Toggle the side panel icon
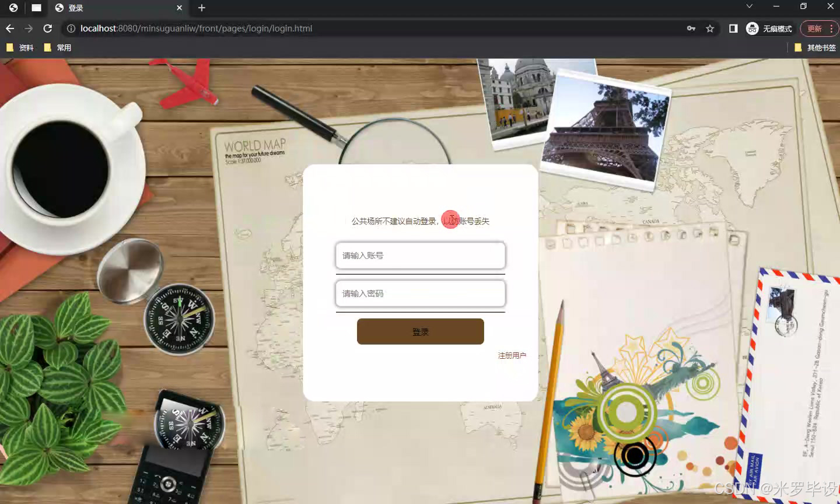The image size is (840, 504). tap(733, 29)
